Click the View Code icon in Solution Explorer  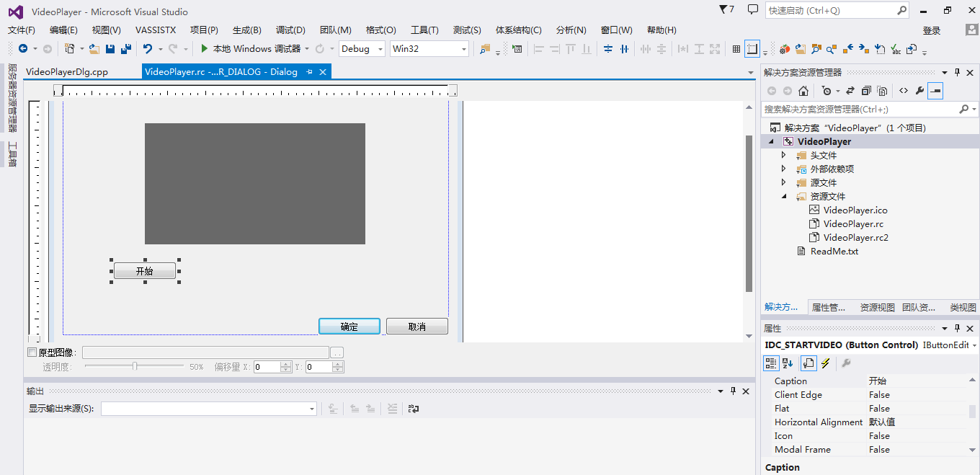(x=904, y=90)
